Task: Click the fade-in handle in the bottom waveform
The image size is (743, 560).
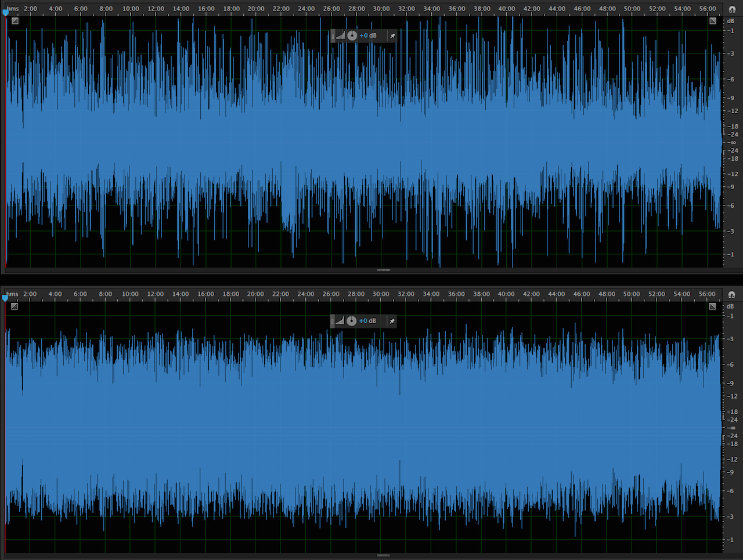Action: [15, 306]
